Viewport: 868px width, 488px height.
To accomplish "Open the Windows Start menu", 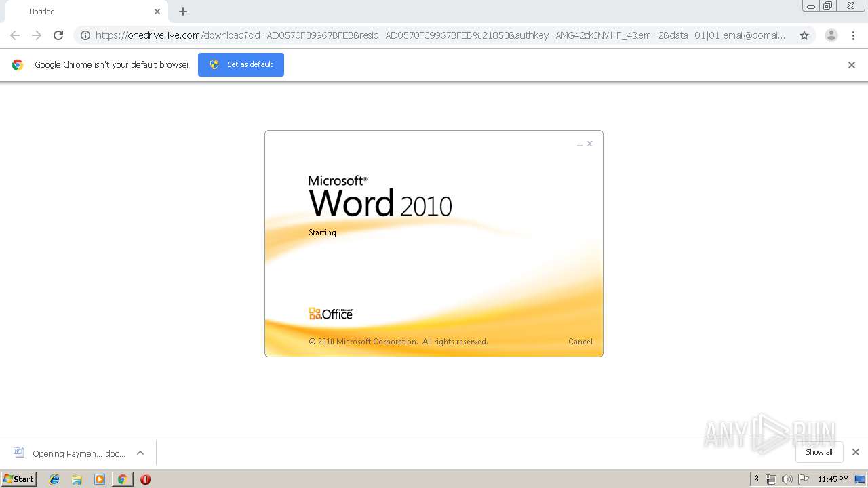I will (19, 479).
